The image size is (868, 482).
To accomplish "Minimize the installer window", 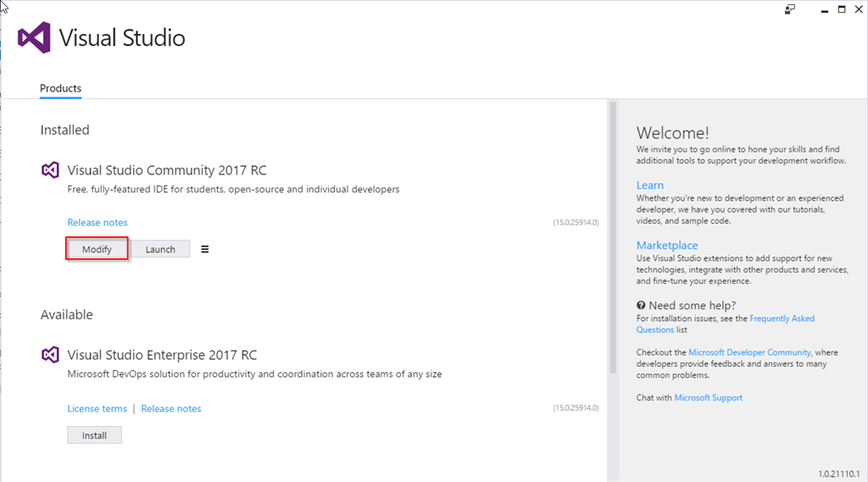I will 824,9.
